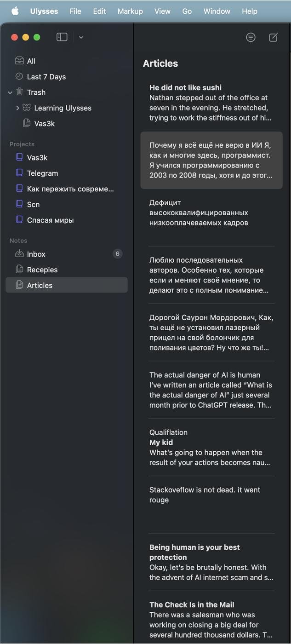Open the Inbox notes group

coord(67,254)
